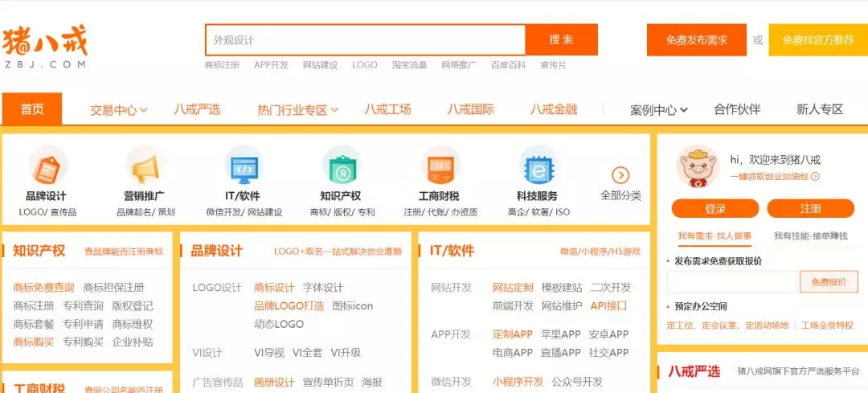Open the 八戒工场 menu item
The height and width of the screenshot is (393, 868).
(x=387, y=109)
